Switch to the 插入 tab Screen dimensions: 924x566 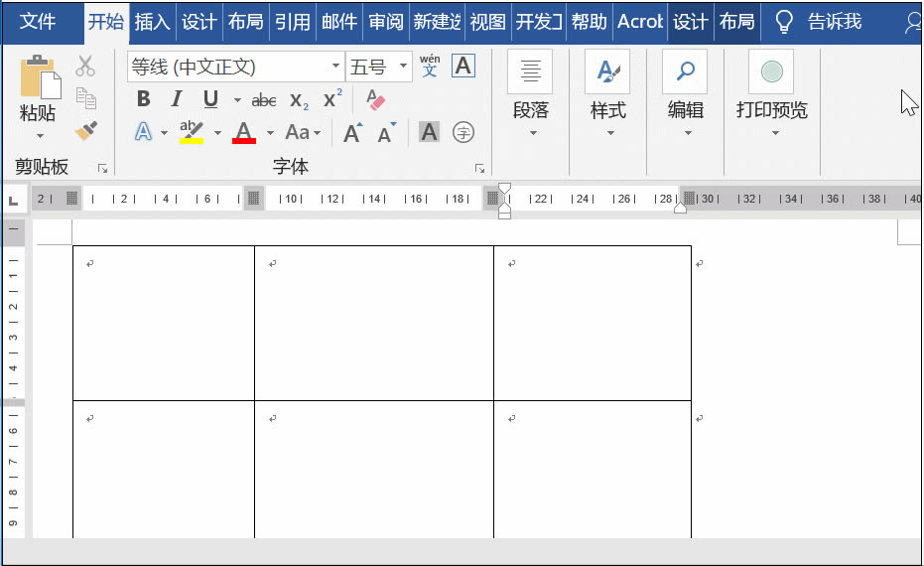(x=153, y=22)
